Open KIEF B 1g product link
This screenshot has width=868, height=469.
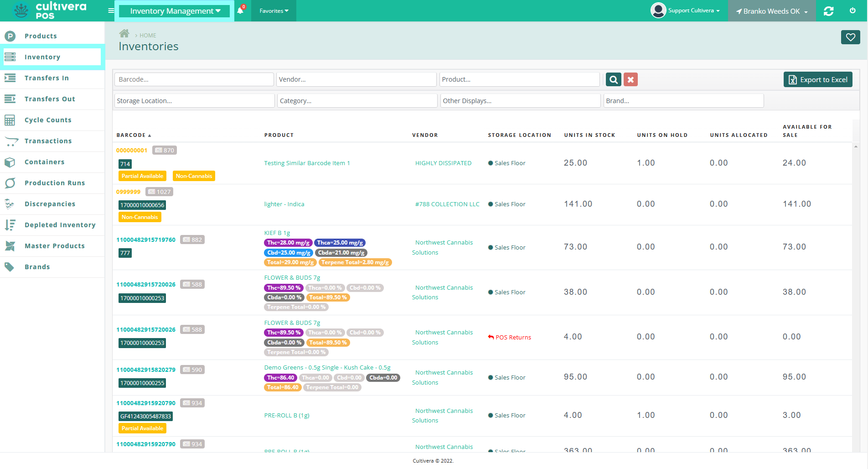pyautogui.click(x=277, y=233)
